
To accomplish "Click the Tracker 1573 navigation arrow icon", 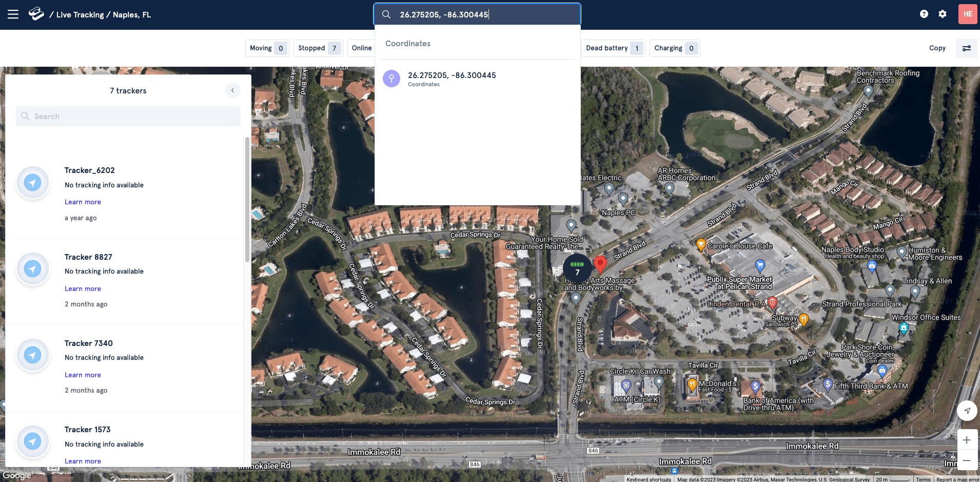I will (x=33, y=441).
